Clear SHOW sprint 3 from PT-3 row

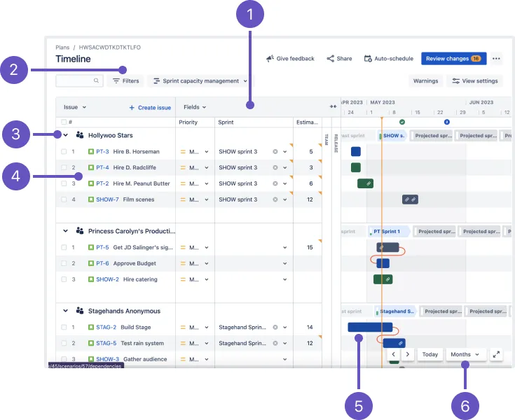tap(275, 152)
